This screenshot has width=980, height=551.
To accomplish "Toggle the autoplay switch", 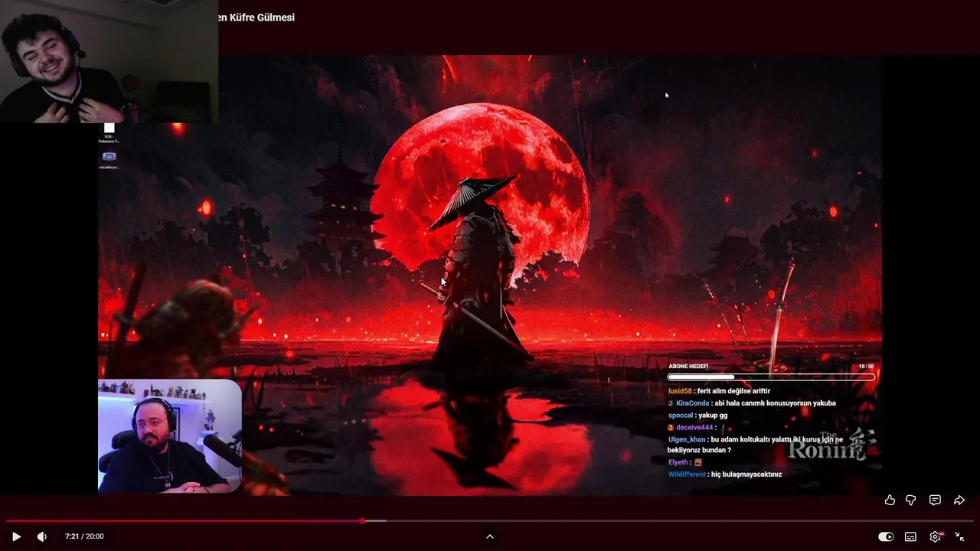I will (886, 536).
